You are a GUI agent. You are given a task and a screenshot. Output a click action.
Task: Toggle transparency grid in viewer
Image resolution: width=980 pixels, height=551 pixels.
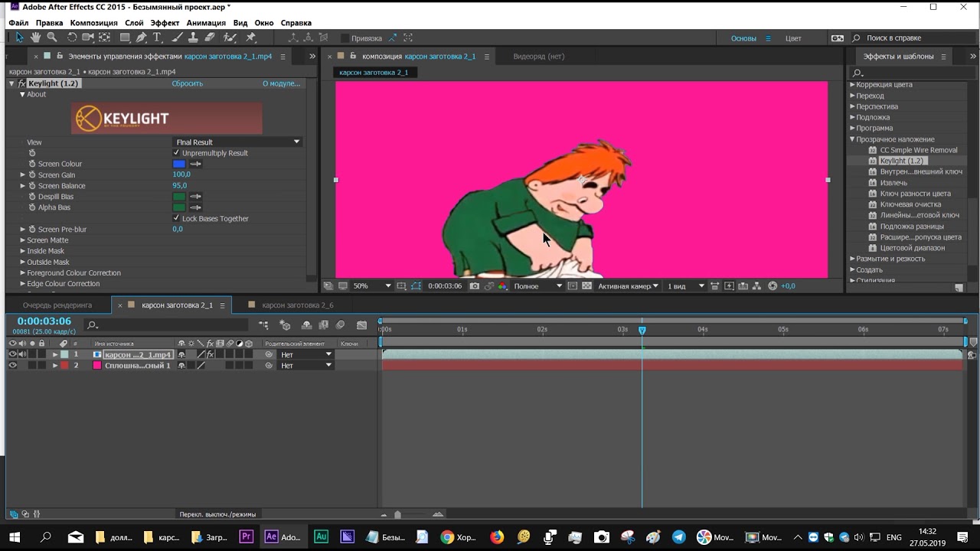pyautogui.click(x=586, y=286)
